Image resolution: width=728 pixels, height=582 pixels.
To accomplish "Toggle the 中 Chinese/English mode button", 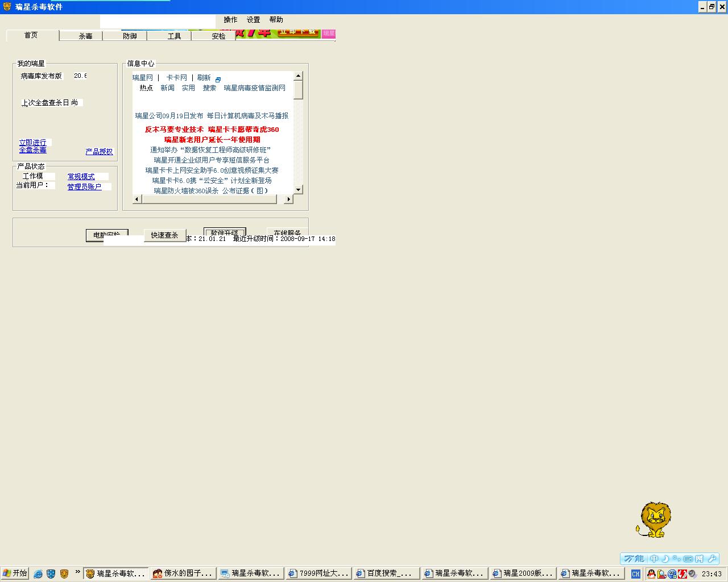I will [x=655, y=559].
